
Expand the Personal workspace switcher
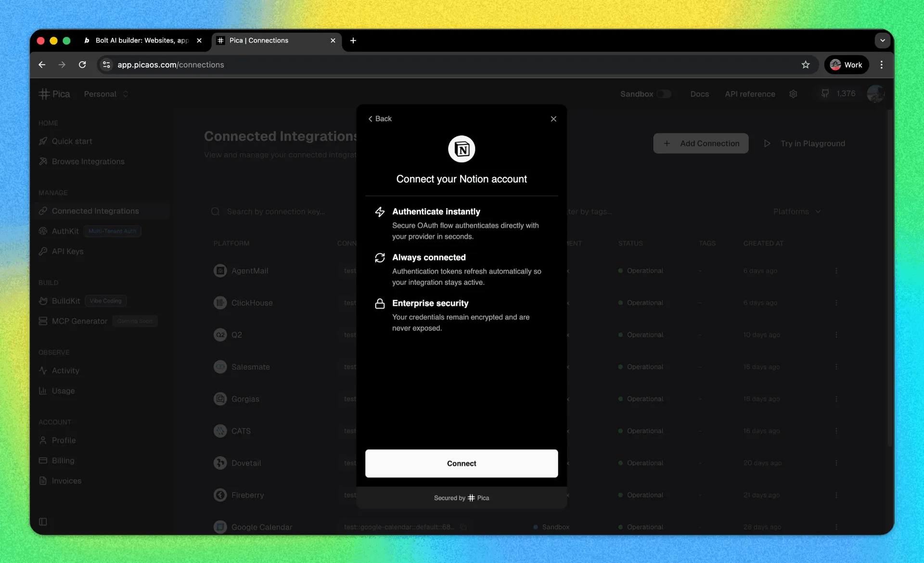[106, 94]
